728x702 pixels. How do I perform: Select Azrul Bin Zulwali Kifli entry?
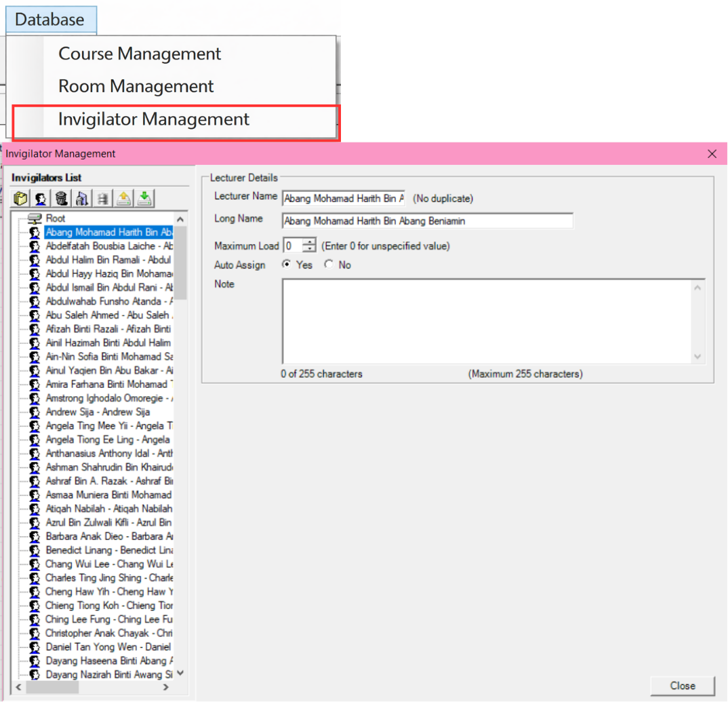108,523
